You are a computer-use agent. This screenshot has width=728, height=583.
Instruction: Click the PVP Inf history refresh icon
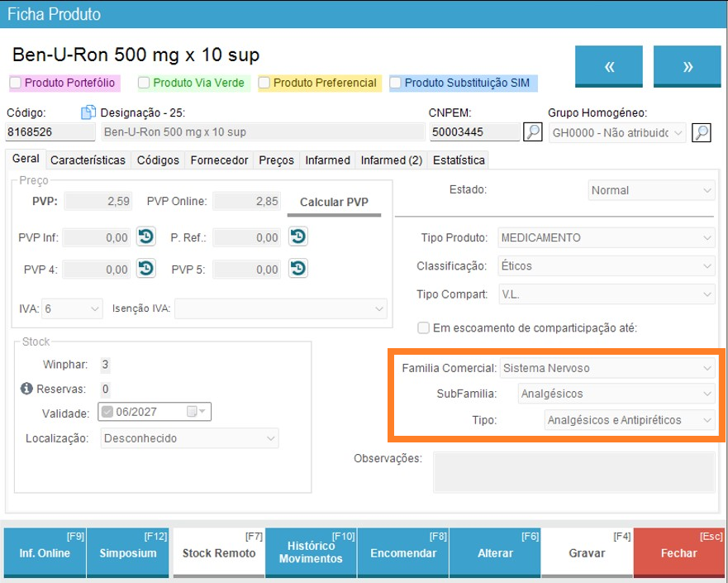pyautogui.click(x=145, y=237)
